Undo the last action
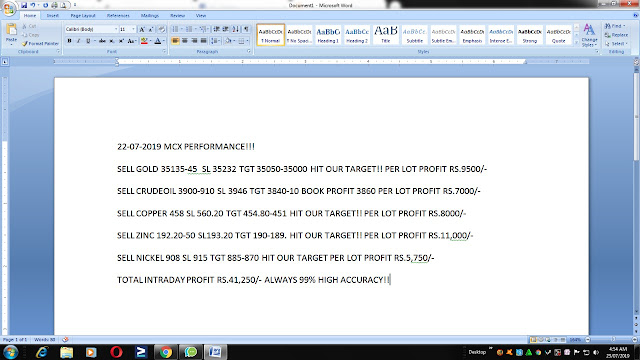The height and width of the screenshot is (360, 640). [33, 5]
